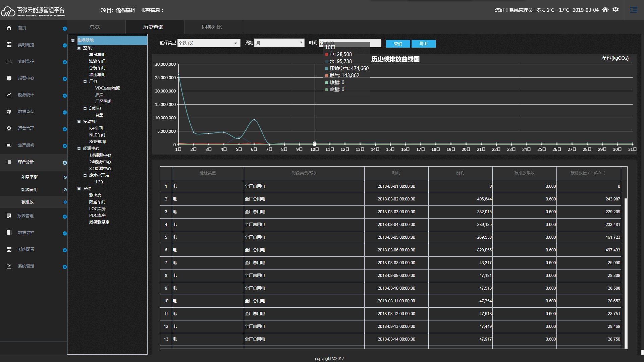Open the 周期 period dropdown
The height and width of the screenshot is (362, 644).
[x=279, y=43]
